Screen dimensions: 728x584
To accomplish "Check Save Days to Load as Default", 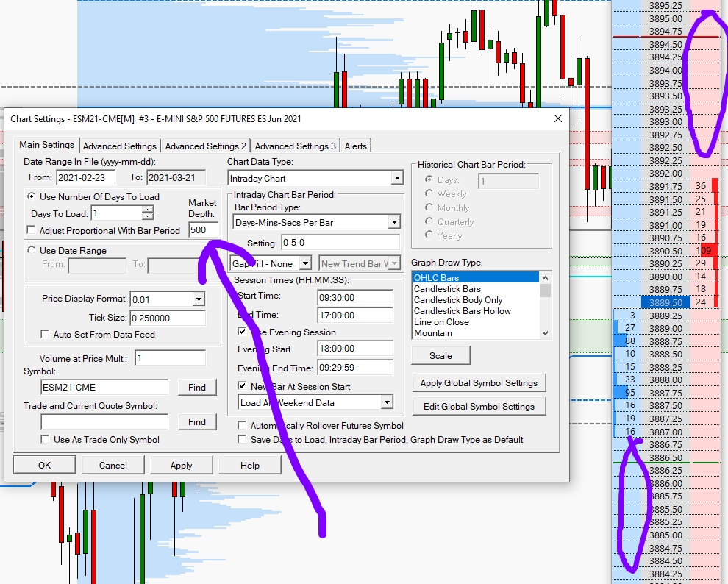I will (242, 439).
